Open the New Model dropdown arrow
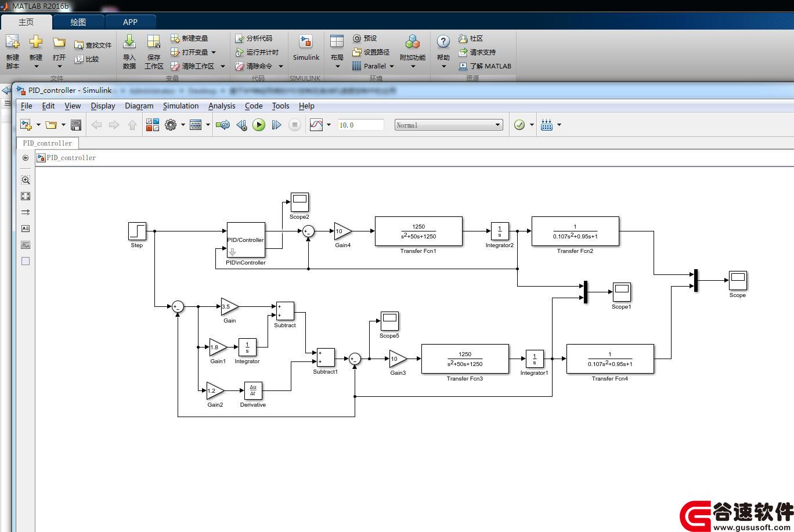The height and width of the screenshot is (532, 794). click(x=39, y=125)
